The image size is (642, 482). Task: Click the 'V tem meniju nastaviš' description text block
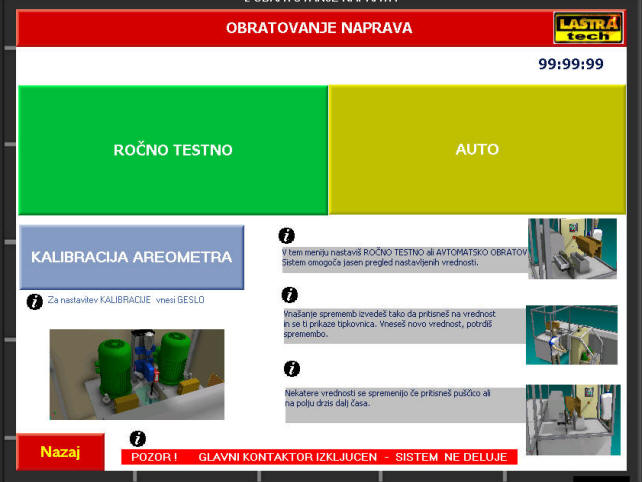coord(403,258)
